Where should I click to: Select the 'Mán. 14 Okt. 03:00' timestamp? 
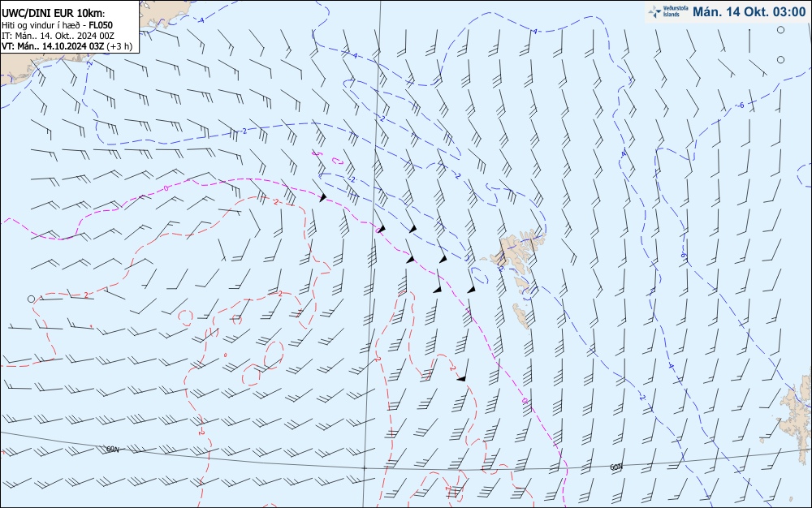749,12
